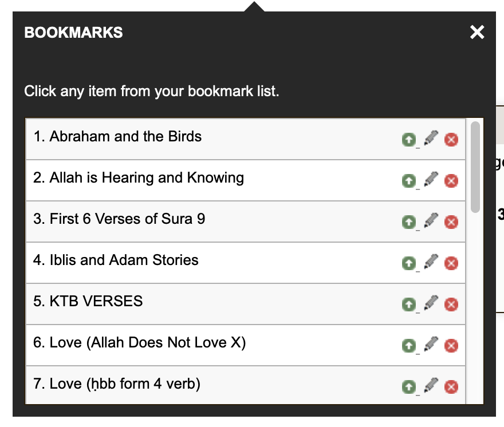Delete the First 6 Verses of Sura 9 bookmark
This screenshot has width=504, height=427.
[451, 222]
